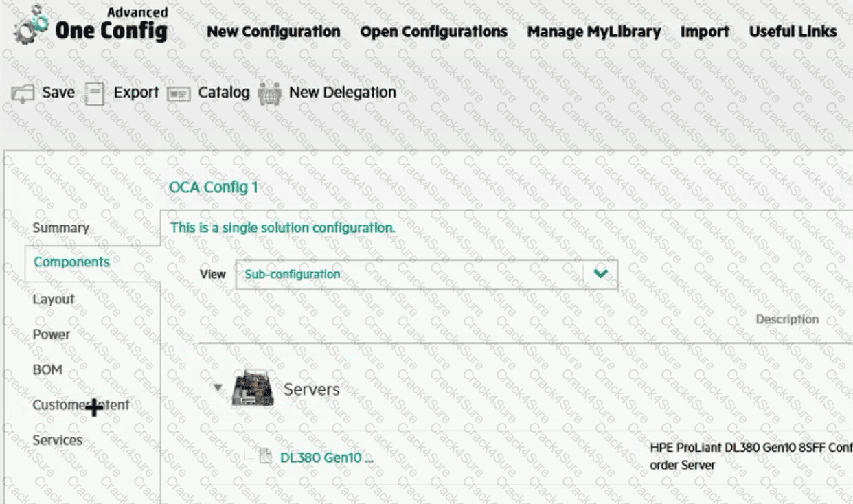Collapse the Servers tree group

click(218, 388)
